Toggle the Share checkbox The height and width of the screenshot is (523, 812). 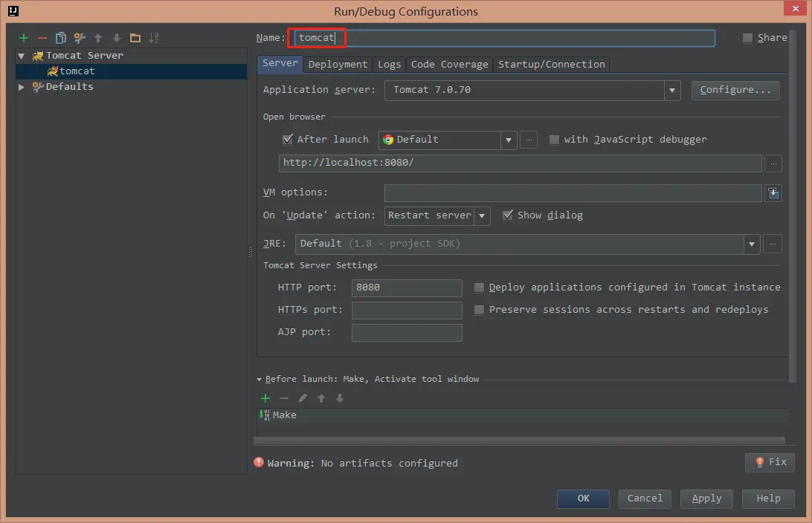[747, 38]
